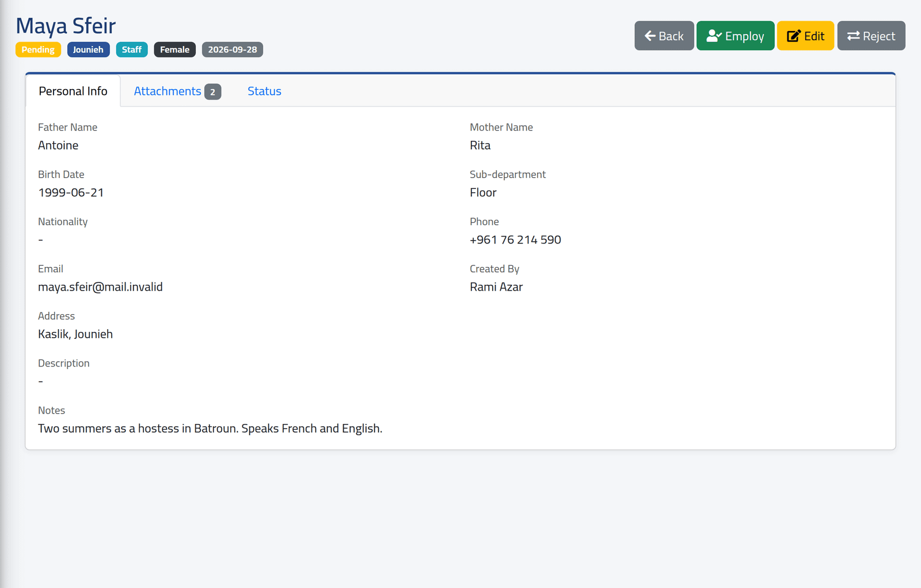This screenshot has height=588, width=921.
Task: Click the Email field label
Action: click(51, 269)
